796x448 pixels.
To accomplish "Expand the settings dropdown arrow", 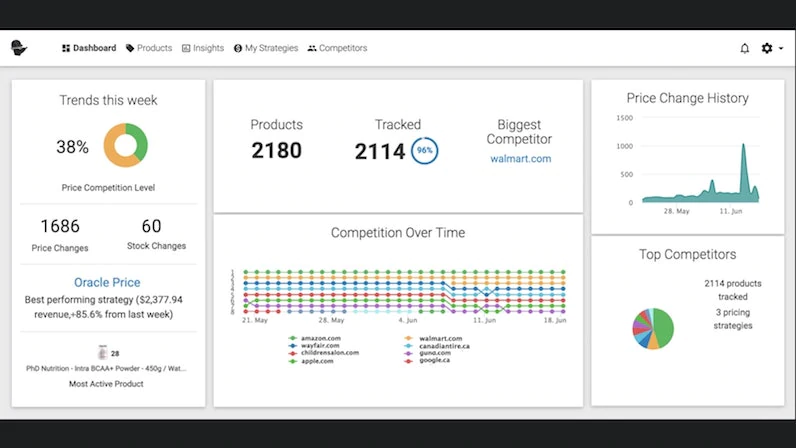I will pos(781,48).
